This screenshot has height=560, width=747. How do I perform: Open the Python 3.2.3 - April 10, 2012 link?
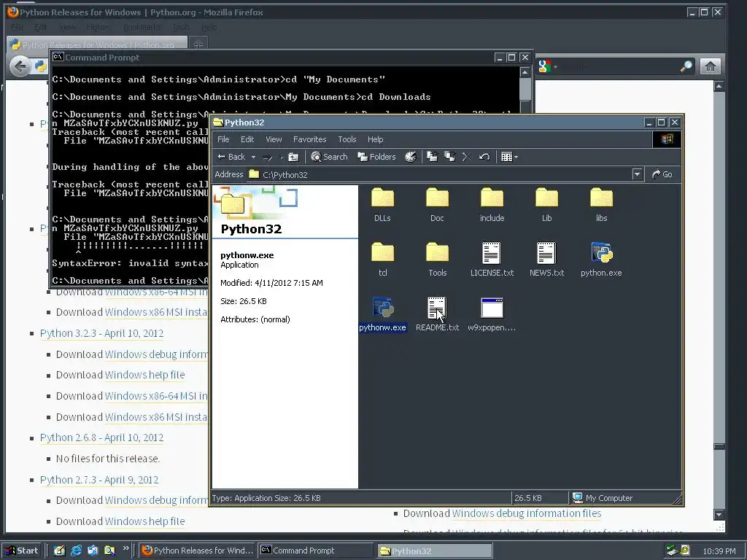[x=101, y=333]
